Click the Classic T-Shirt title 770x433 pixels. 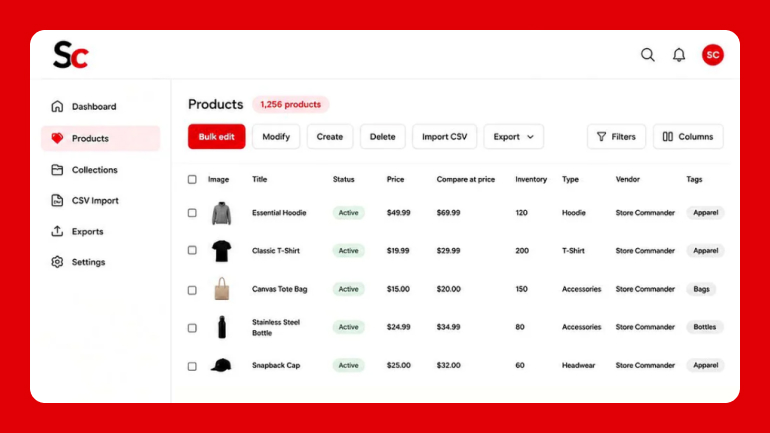(275, 250)
